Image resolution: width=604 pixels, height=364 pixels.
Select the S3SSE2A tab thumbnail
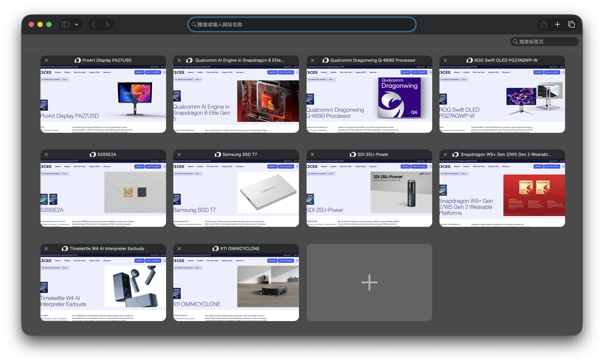click(x=103, y=192)
